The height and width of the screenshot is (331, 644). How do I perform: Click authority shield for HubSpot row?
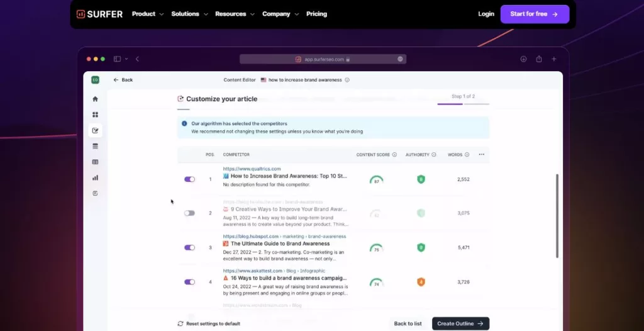(x=421, y=247)
